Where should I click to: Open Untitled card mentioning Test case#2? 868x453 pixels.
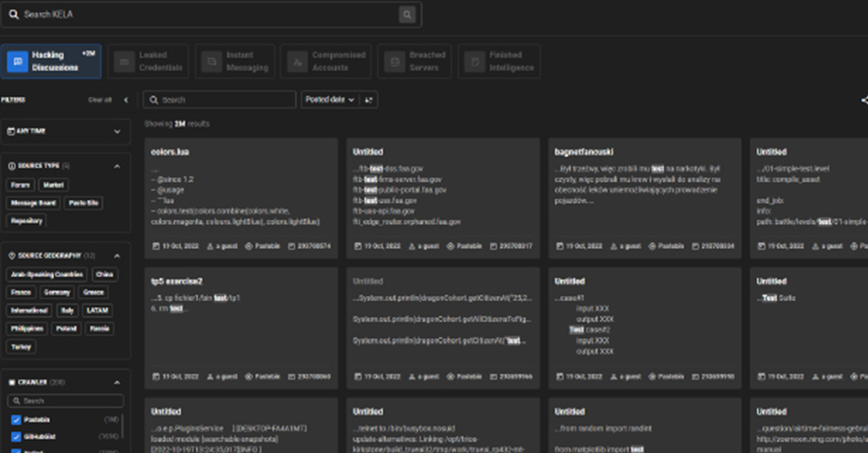click(x=645, y=328)
